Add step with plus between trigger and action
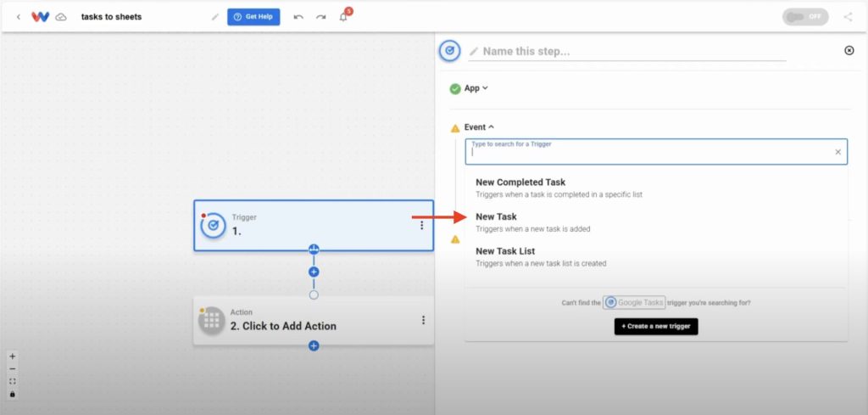The width and height of the screenshot is (868, 415). (314, 272)
